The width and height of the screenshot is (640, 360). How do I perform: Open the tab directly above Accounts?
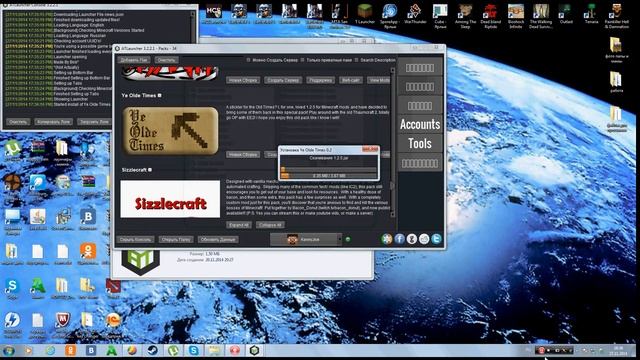coord(420,106)
